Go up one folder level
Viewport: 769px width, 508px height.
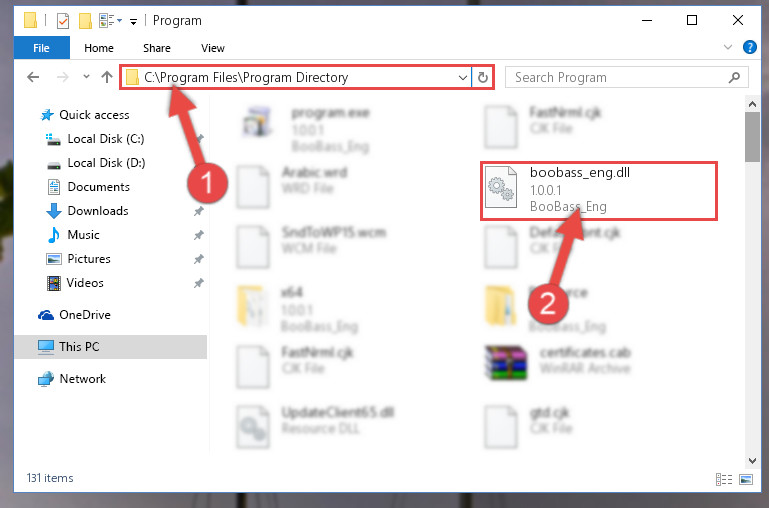coord(107,77)
